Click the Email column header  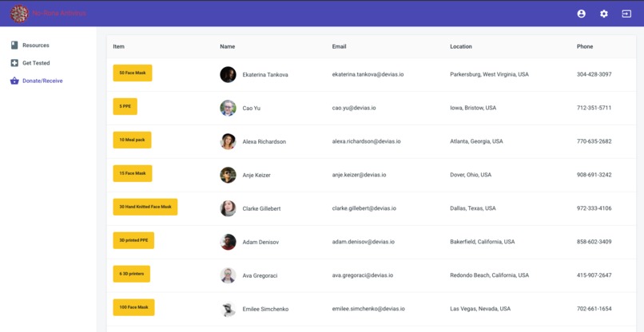[340, 46]
